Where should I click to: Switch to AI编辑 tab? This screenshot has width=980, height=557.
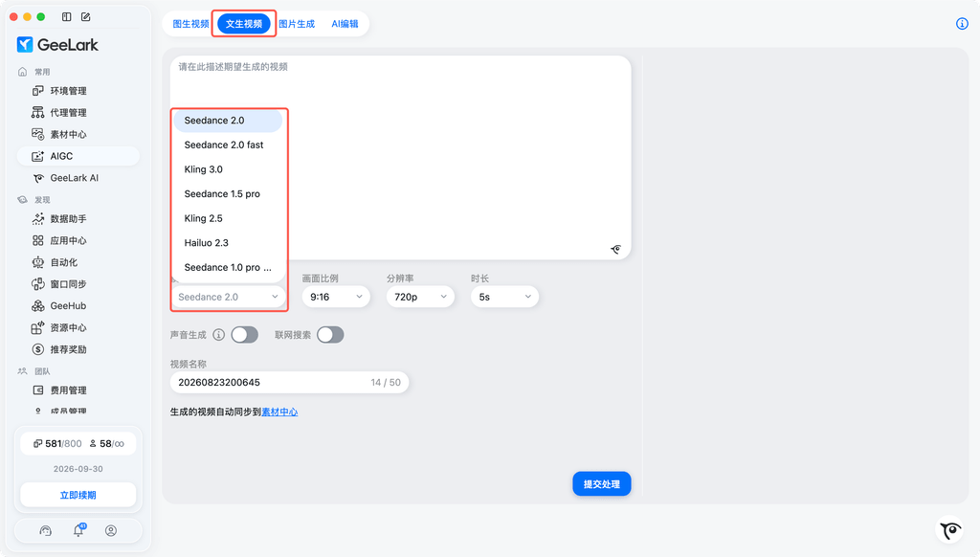pyautogui.click(x=345, y=24)
